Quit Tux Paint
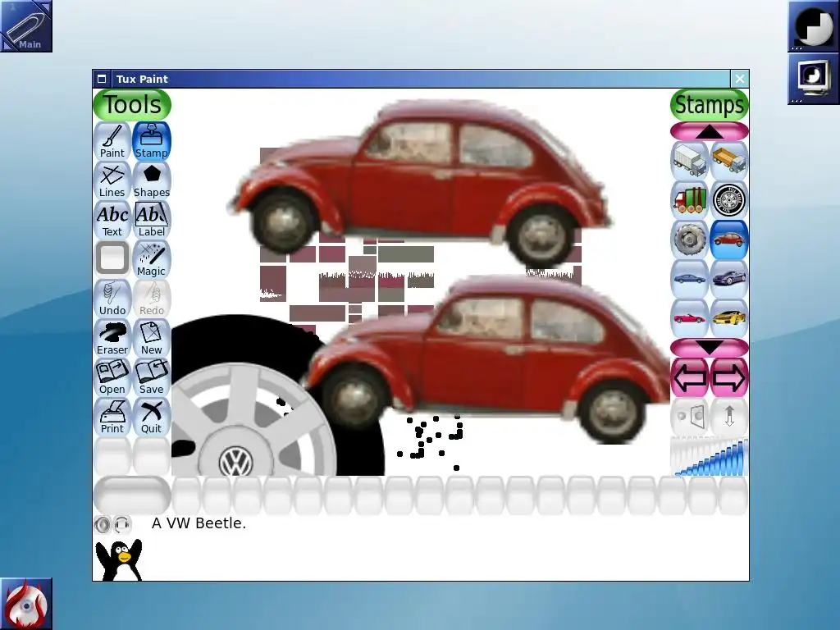The width and height of the screenshot is (840, 630). [x=152, y=417]
